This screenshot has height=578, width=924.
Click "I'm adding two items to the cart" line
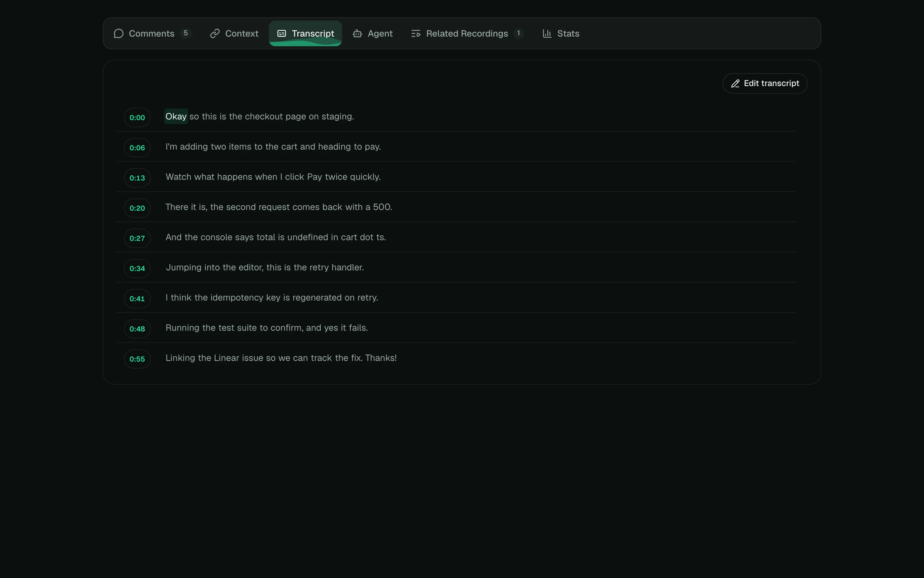(x=273, y=147)
